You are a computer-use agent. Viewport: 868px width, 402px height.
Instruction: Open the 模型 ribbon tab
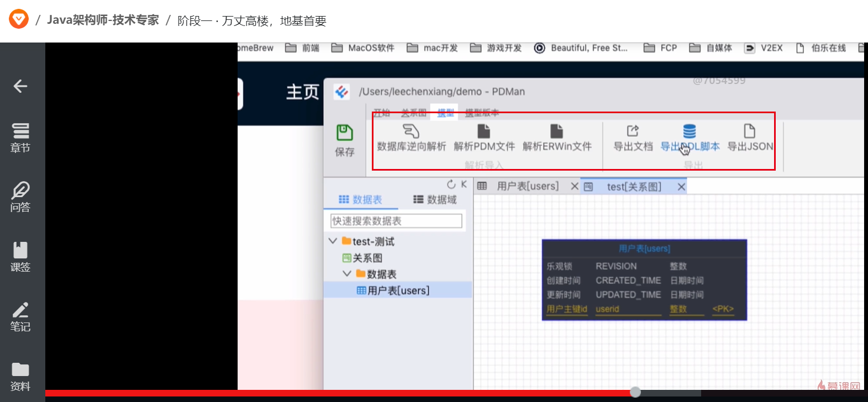[x=445, y=113]
